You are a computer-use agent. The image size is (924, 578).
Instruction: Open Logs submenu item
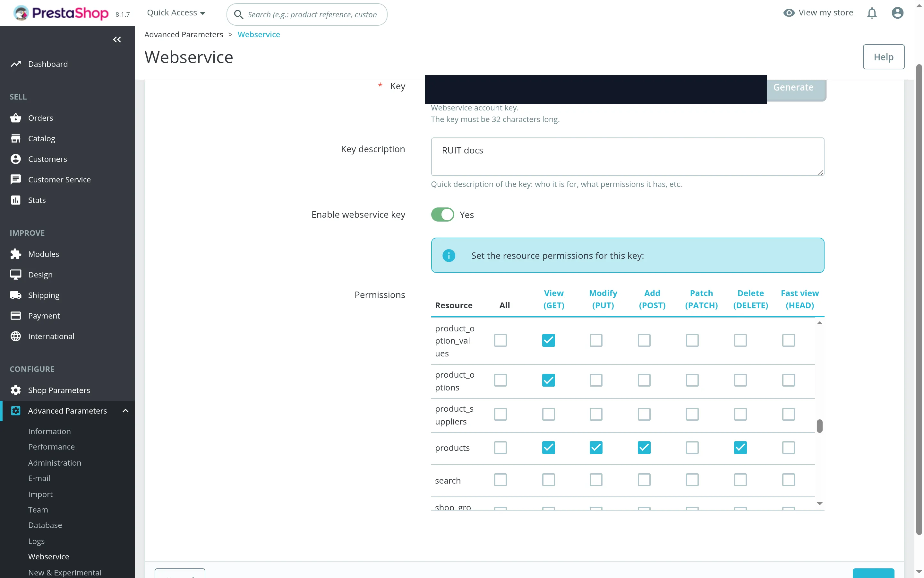[x=36, y=541]
